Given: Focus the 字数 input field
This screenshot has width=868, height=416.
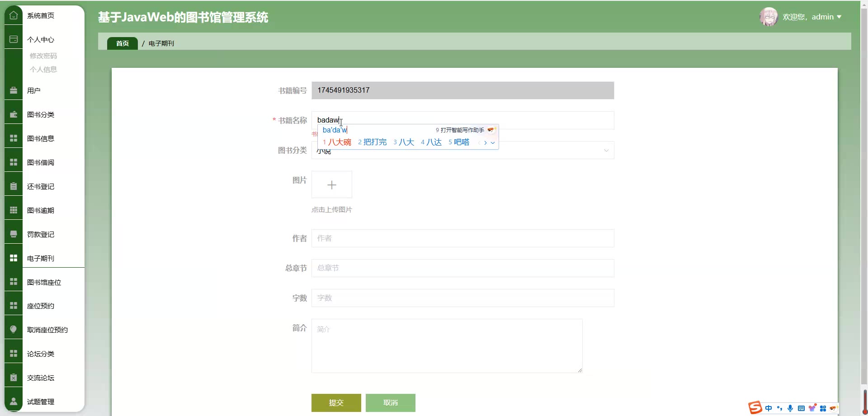Looking at the screenshot, I should [x=462, y=298].
